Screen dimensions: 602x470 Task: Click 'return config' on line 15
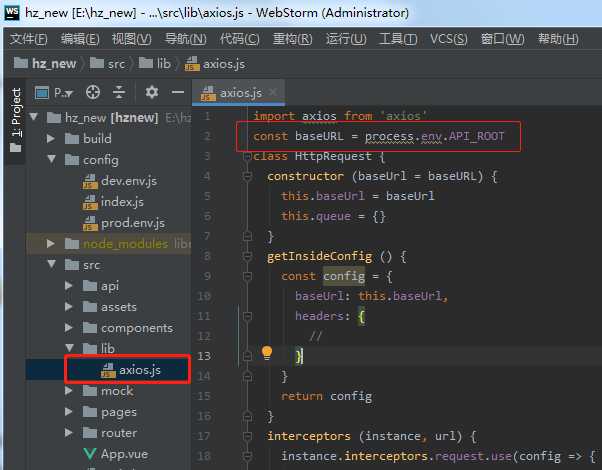[x=326, y=396]
